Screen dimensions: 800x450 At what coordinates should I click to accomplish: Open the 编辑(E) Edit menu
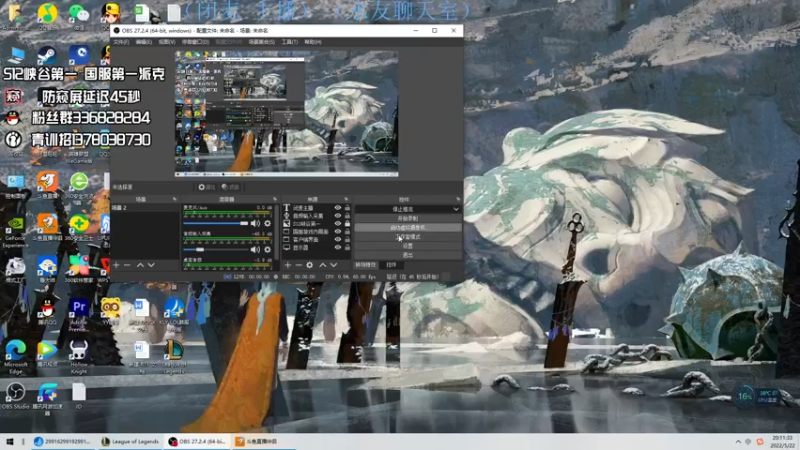[x=143, y=42]
